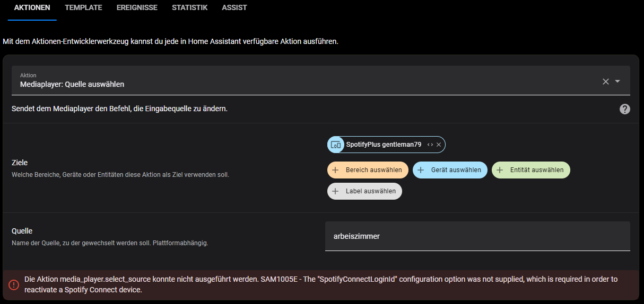Expand the SpotifyPlus gentleman79 chip into entities

pyautogui.click(x=430, y=145)
